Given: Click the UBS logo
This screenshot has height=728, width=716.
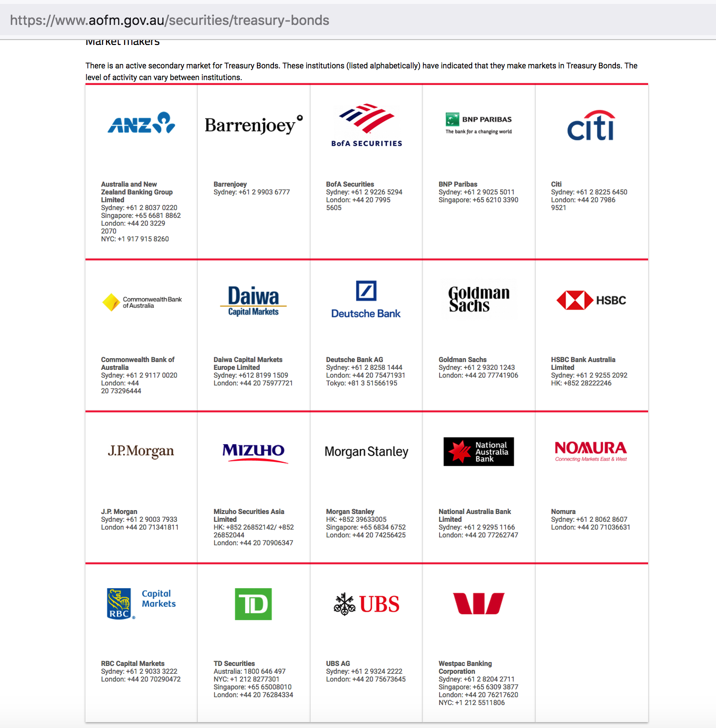Looking at the screenshot, I should (366, 604).
